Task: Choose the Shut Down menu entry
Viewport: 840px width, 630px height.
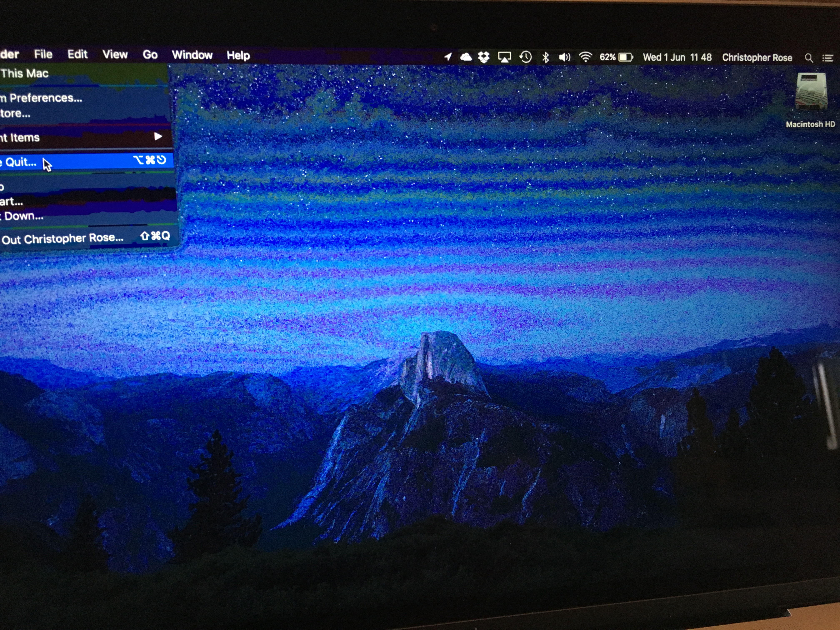Action: tap(24, 216)
